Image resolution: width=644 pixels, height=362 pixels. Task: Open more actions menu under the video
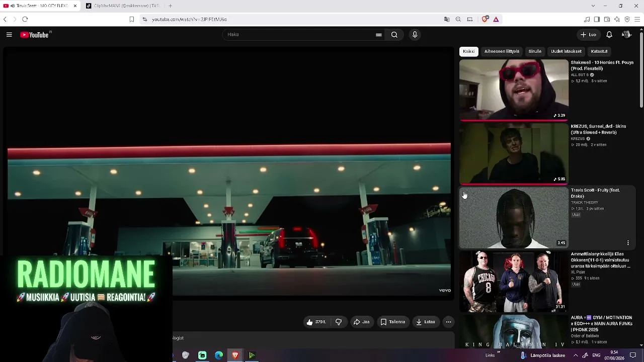click(x=448, y=322)
